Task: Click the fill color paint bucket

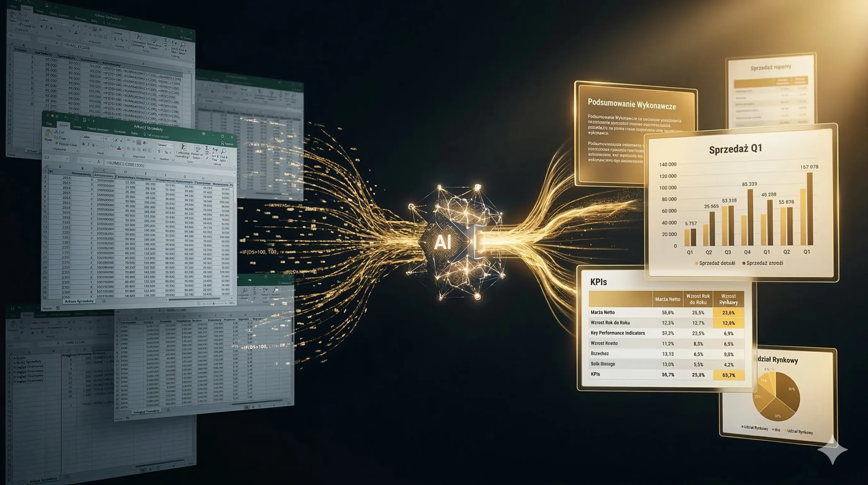Action: tap(112, 147)
